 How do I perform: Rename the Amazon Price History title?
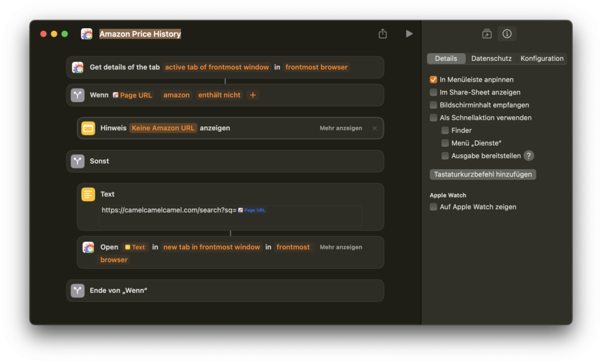[140, 34]
